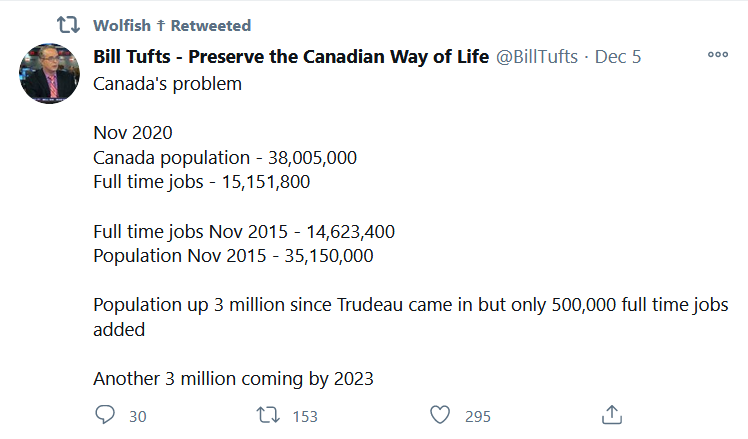Click the "Population up 3 million since Trudeau" sentence
Viewport: 748px width, 439px height.
(410, 306)
